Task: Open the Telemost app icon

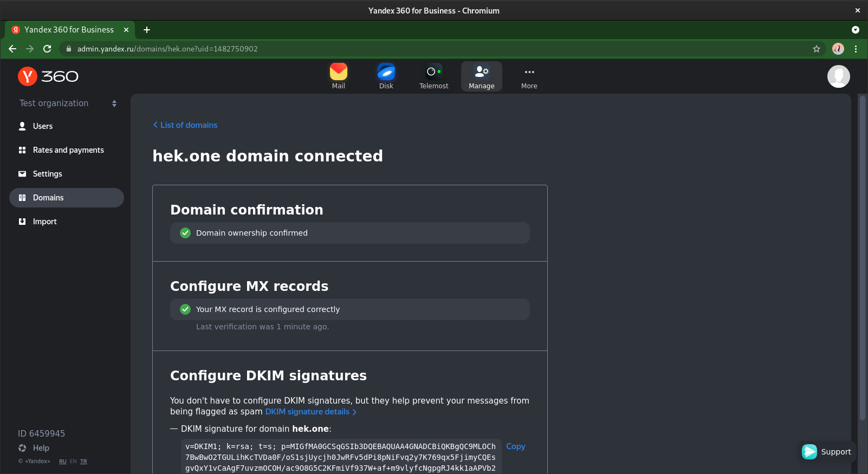Action: pyautogui.click(x=434, y=76)
